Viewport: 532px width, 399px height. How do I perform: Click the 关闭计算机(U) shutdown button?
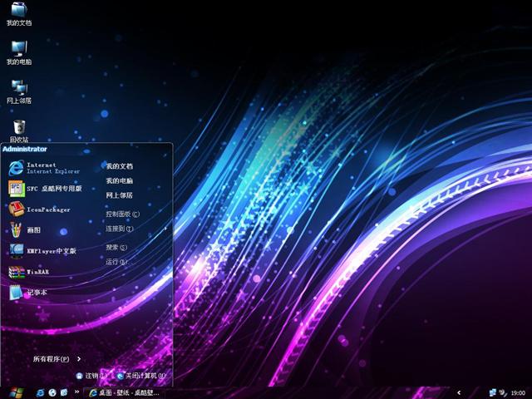(141, 376)
